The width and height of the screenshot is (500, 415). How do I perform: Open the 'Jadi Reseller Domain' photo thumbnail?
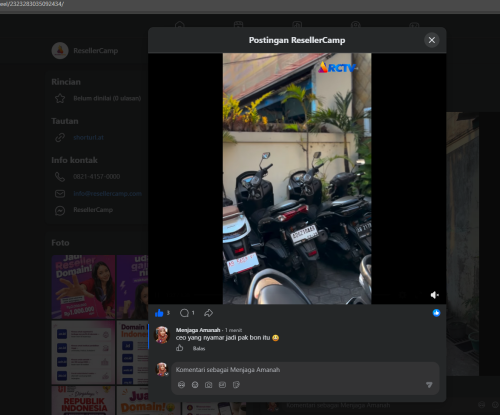(x=83, y=287)
